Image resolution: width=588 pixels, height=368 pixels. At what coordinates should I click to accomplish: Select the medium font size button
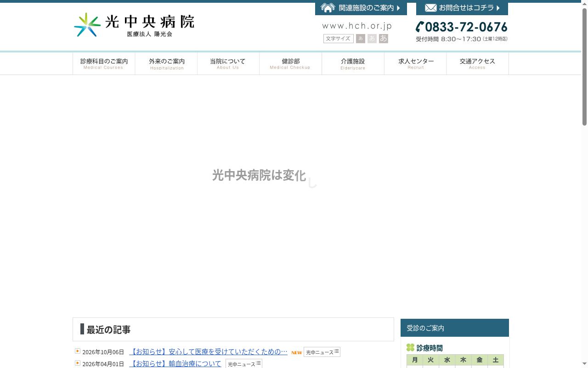click(372, 39)
